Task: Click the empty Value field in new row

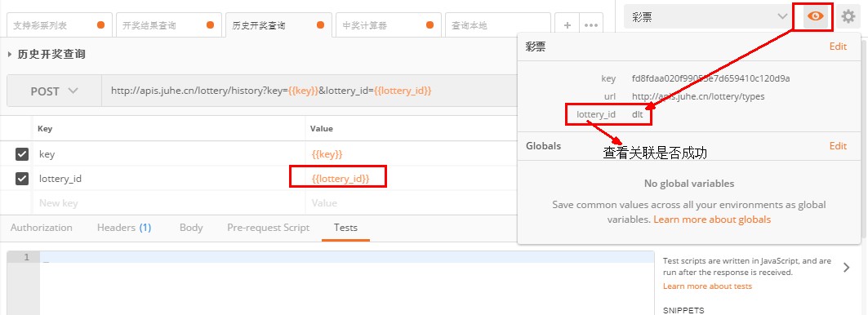Action: tap(412, 203)
